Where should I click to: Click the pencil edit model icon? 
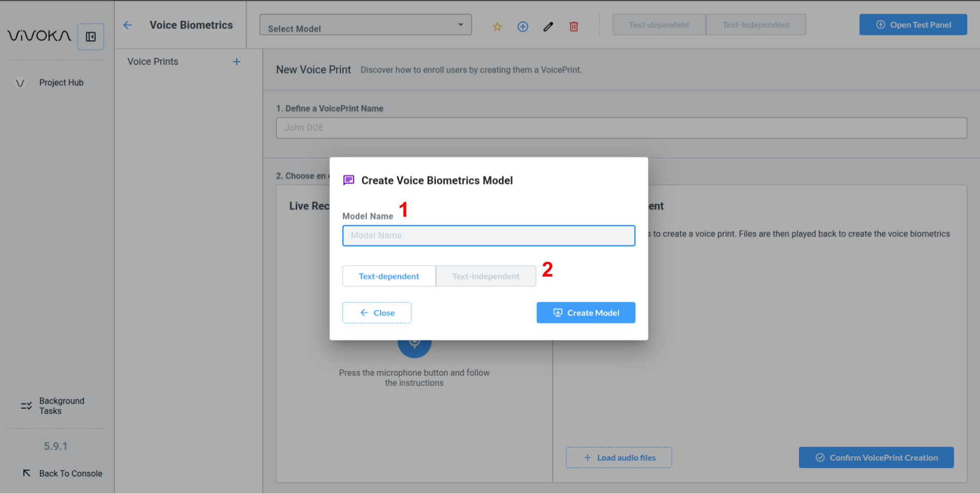[548, 26]
